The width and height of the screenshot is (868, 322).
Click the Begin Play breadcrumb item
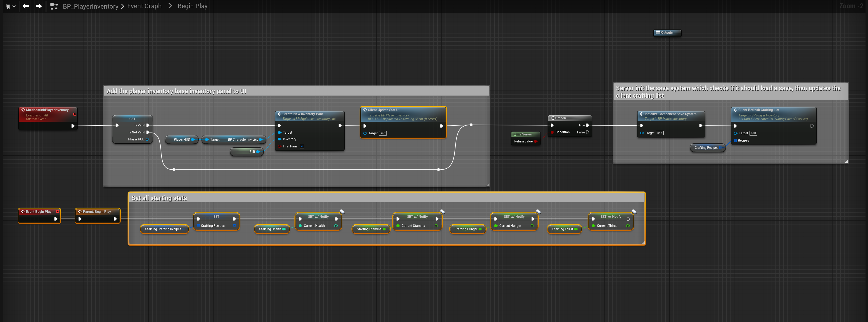coord(192,6)
